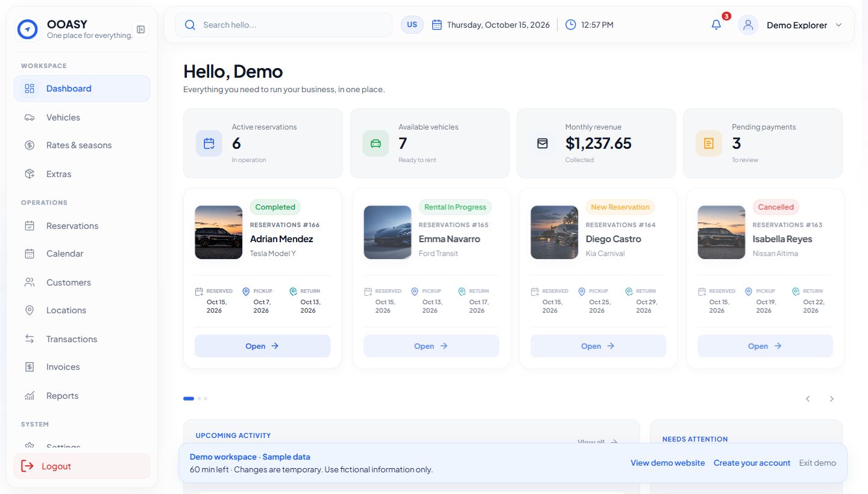
Task: Open the notifications bell
Action: point(716,25)
